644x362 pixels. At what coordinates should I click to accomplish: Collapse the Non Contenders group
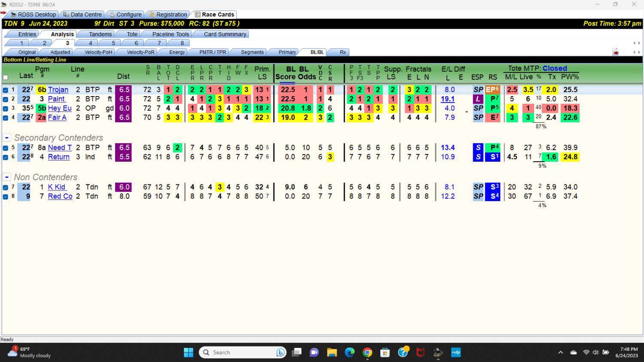[7, 177]
